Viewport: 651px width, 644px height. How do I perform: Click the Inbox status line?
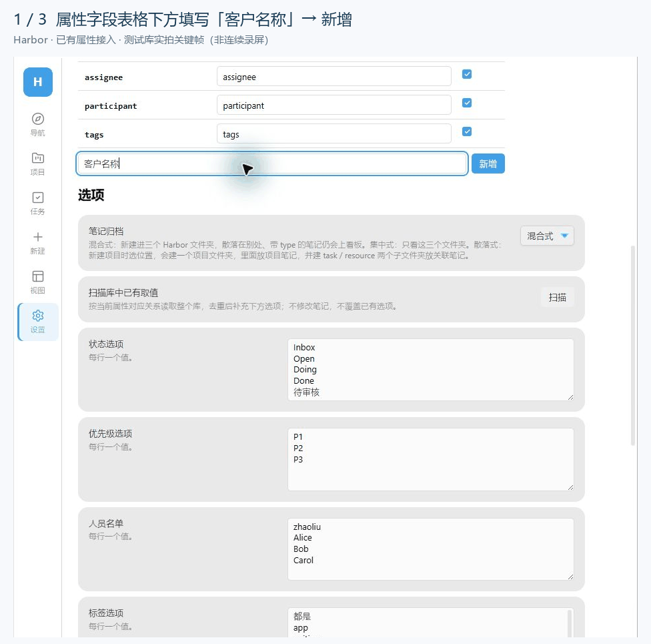(x=304, y=347)
